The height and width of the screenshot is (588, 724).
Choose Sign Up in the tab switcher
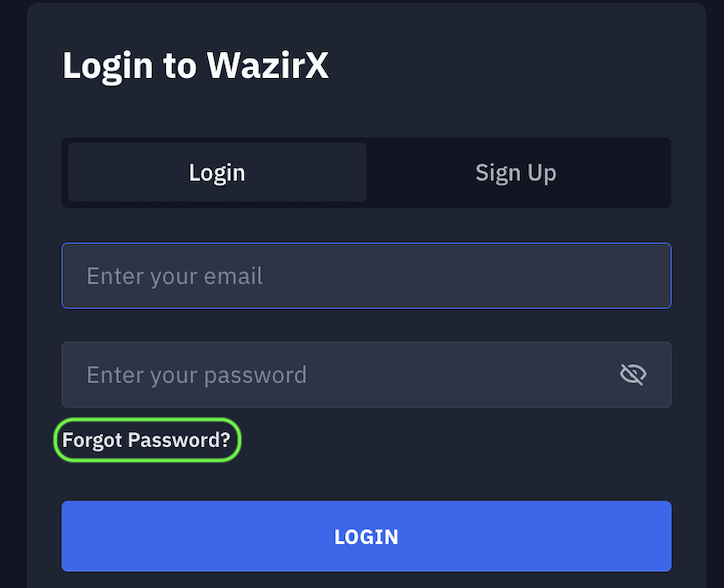pos(516,172)
